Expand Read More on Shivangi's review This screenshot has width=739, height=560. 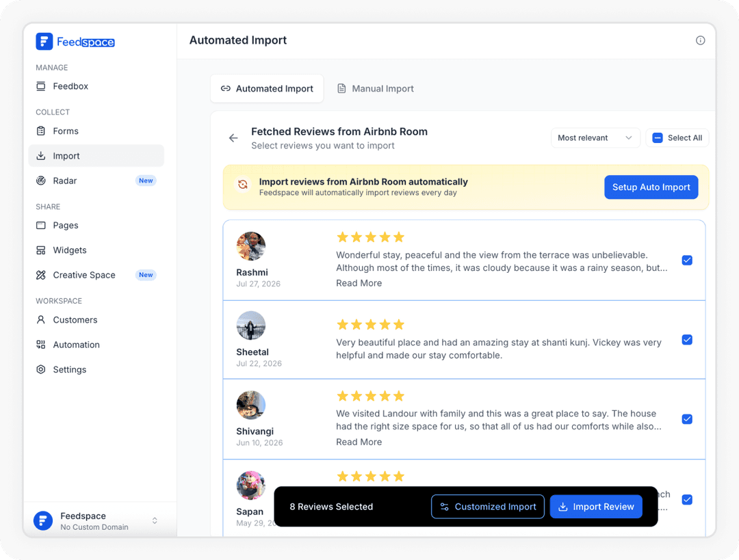[x=359, y=442]
